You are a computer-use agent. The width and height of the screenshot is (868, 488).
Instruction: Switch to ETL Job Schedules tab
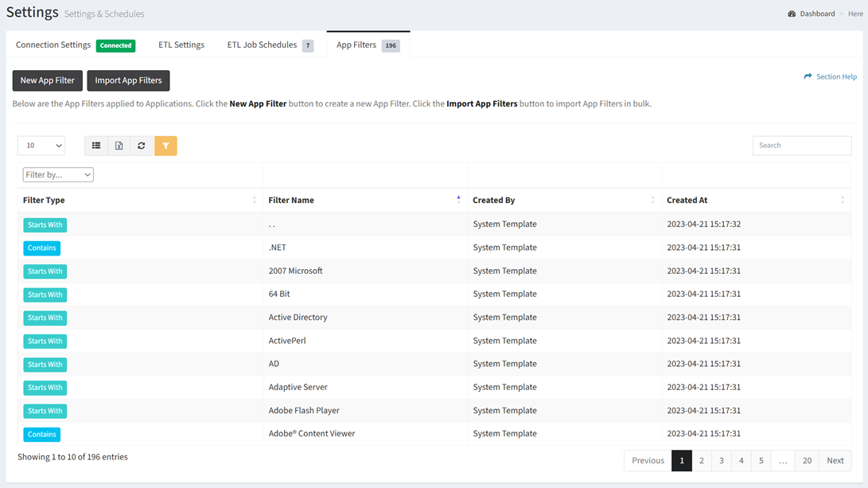pyautogui.click(x=270, y=45)
